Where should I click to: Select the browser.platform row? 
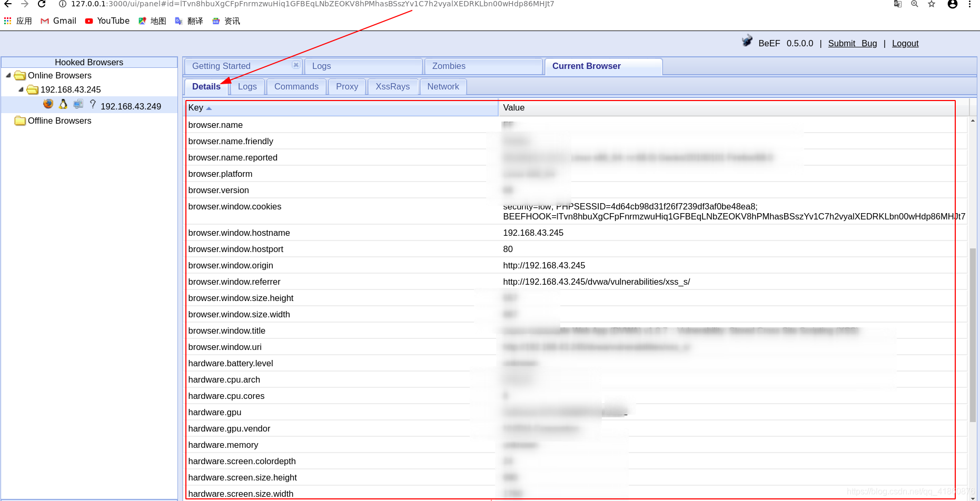click(x=577, y=174)
